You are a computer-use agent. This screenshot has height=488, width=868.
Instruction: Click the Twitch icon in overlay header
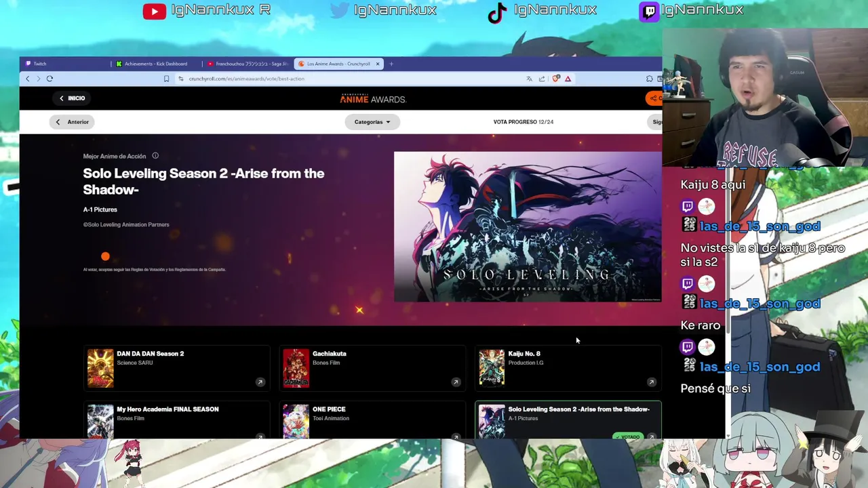[649, 12]
